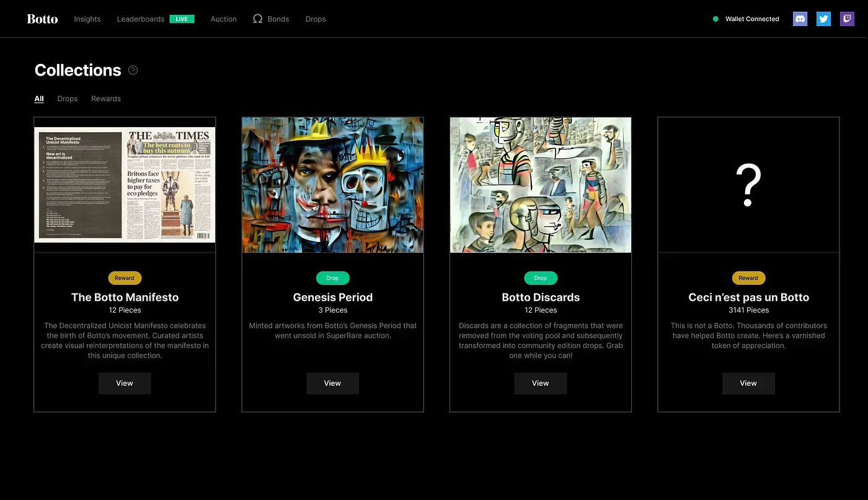The height and width of the screenshot is (500, 868).
Task: Open the Twitter icon link
Action: (x=823, y=19)
